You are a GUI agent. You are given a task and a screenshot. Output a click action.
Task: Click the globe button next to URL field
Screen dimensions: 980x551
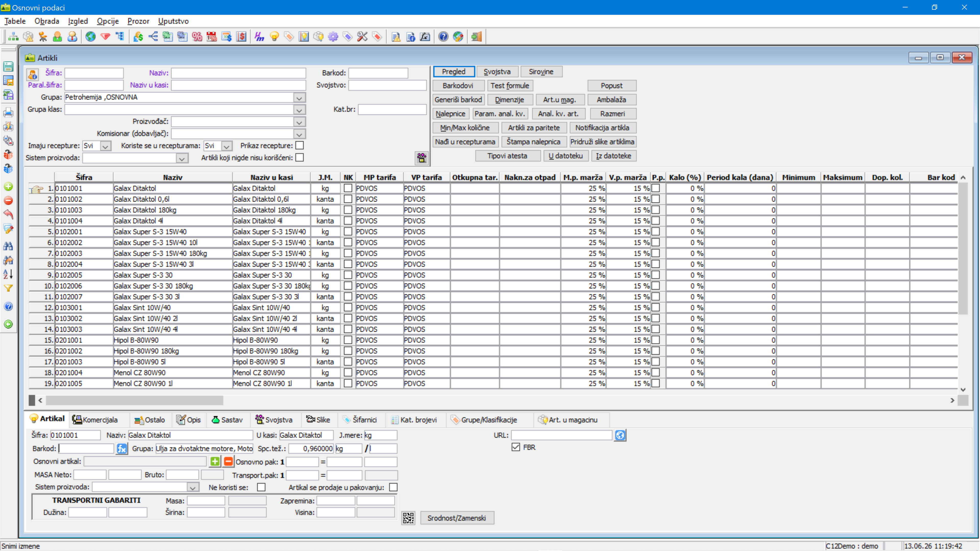click(620, 435)
